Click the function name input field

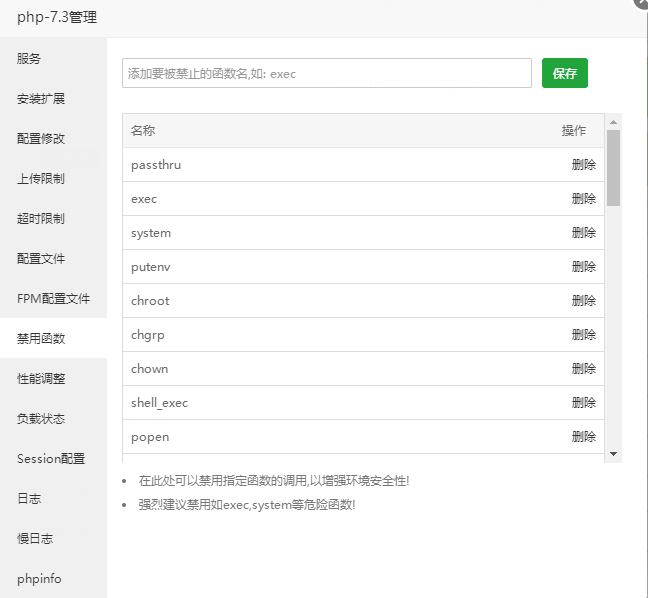327,73
